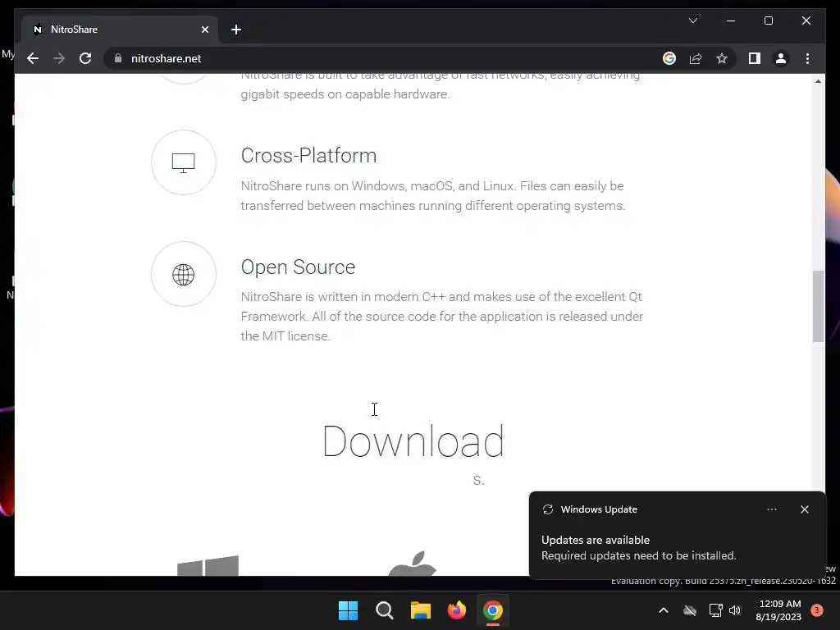This screenshot has height=630, width=840.
Task: Click the Open Source heading
Action: pyautogui.click(x=298, y=267)
